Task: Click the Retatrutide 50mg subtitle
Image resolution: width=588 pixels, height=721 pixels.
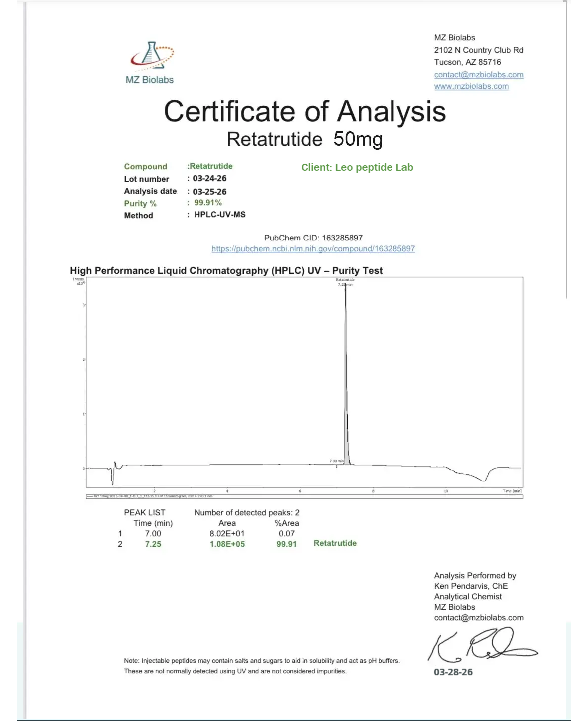Action: click(305, 139)
